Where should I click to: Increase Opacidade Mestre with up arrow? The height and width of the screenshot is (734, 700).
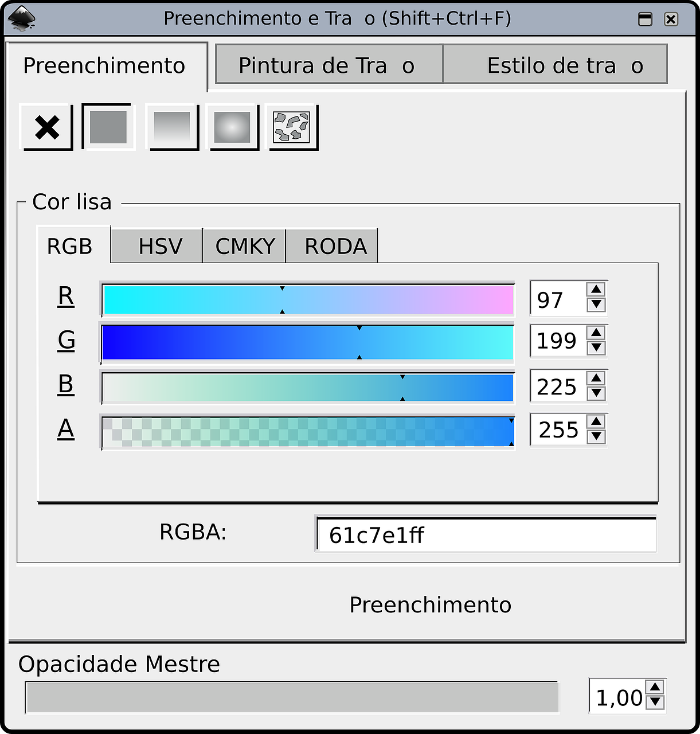(655, 687)
